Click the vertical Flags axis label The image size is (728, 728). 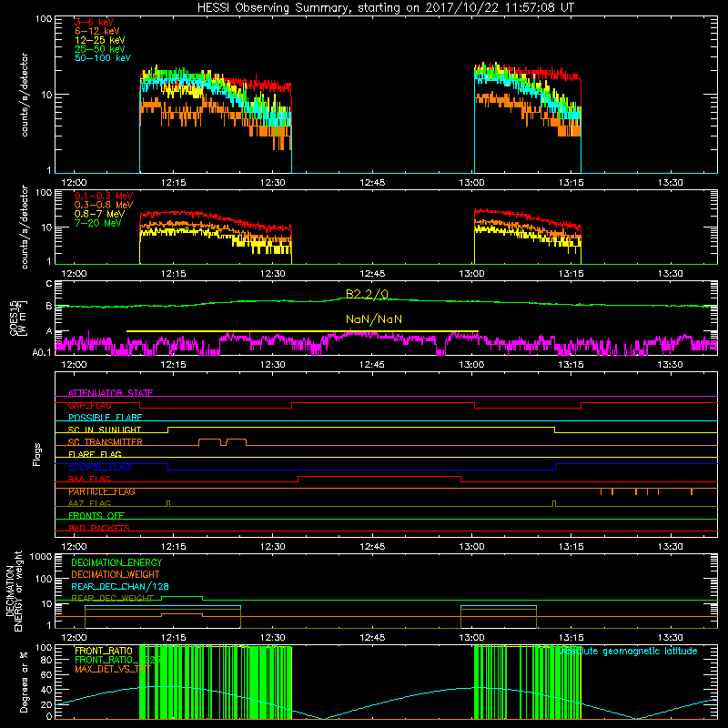pos(37,454)
